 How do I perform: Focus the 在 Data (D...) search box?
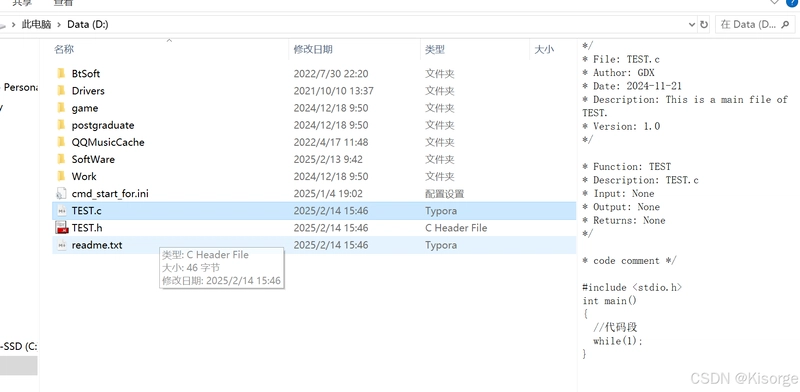coord(755,24)
